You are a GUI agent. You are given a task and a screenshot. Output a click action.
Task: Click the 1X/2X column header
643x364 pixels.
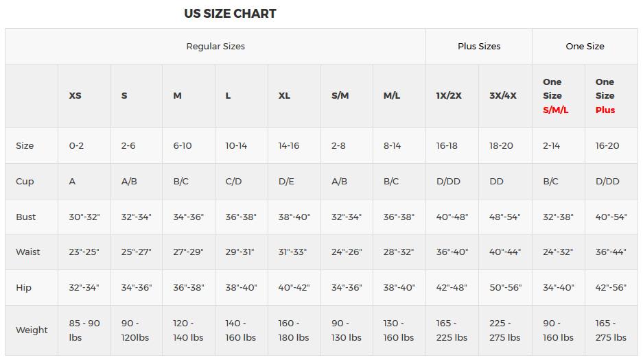[x=449, y=96]
